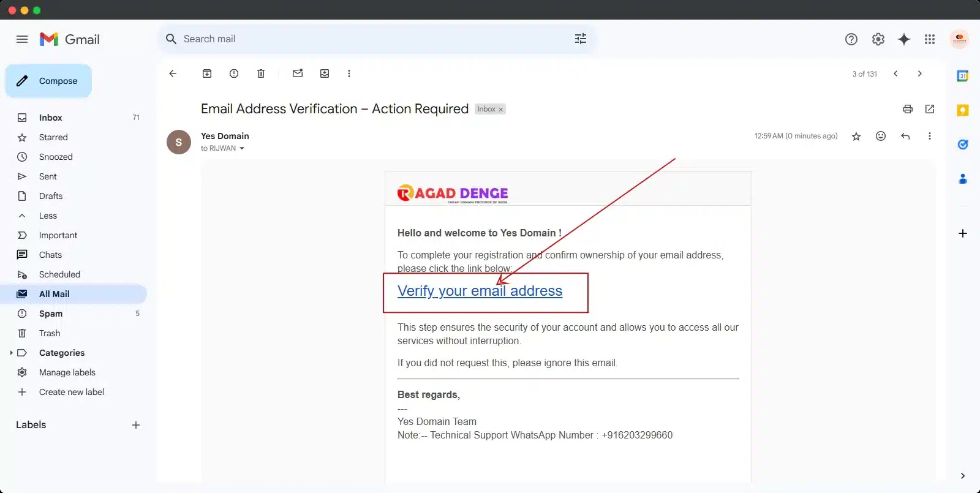Open the Starred folder

(73, 137)
